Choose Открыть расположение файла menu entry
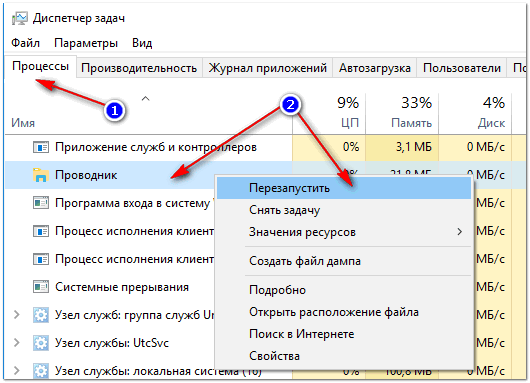Viewport: 530px width, 383px height. 344,312
